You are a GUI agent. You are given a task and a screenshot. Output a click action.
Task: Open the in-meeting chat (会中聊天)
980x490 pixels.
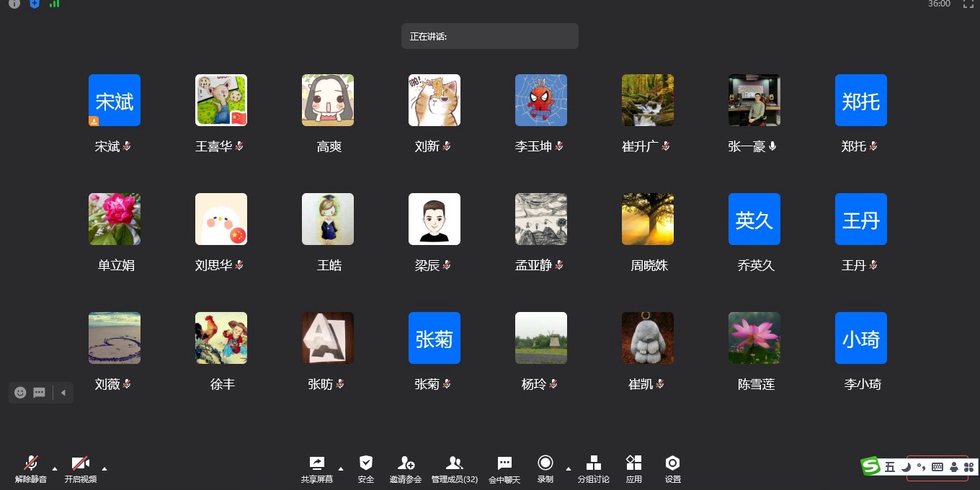pyautogui.click(x=504, y=463)
